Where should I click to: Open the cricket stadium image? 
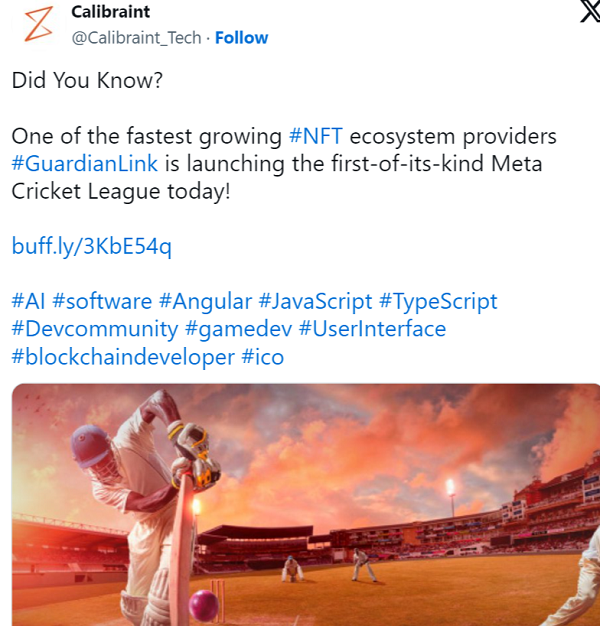point(305,503)
